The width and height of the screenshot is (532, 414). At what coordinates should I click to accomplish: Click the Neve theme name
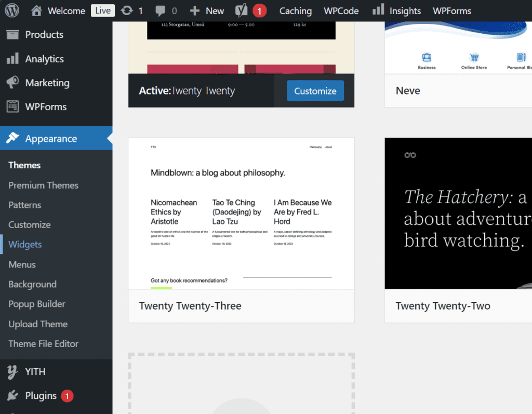coord(408,90)
